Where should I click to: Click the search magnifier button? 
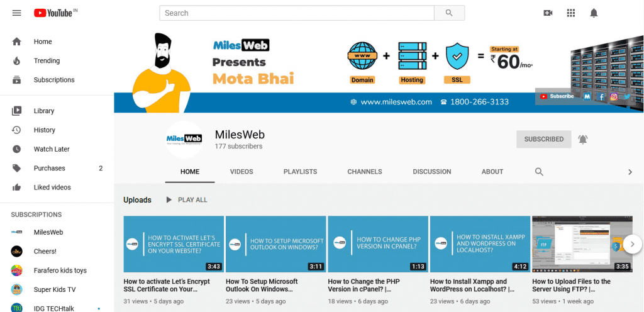[449, 13]
